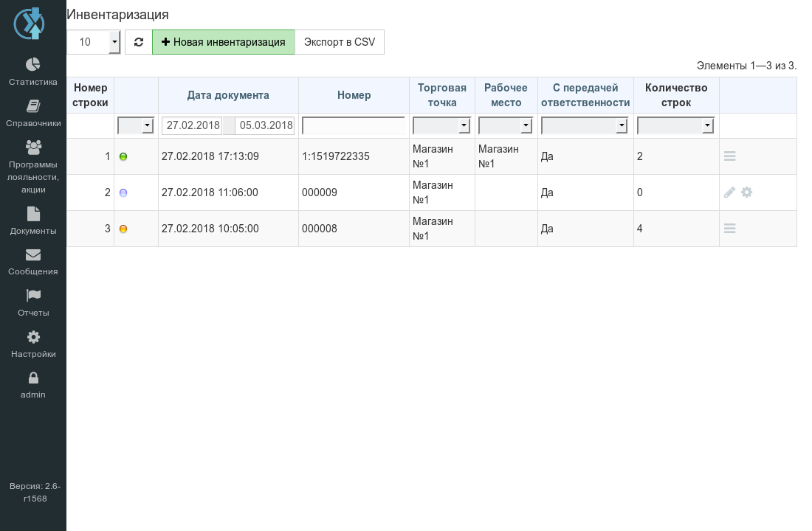Sort by Дата документа column

[228, 95]
